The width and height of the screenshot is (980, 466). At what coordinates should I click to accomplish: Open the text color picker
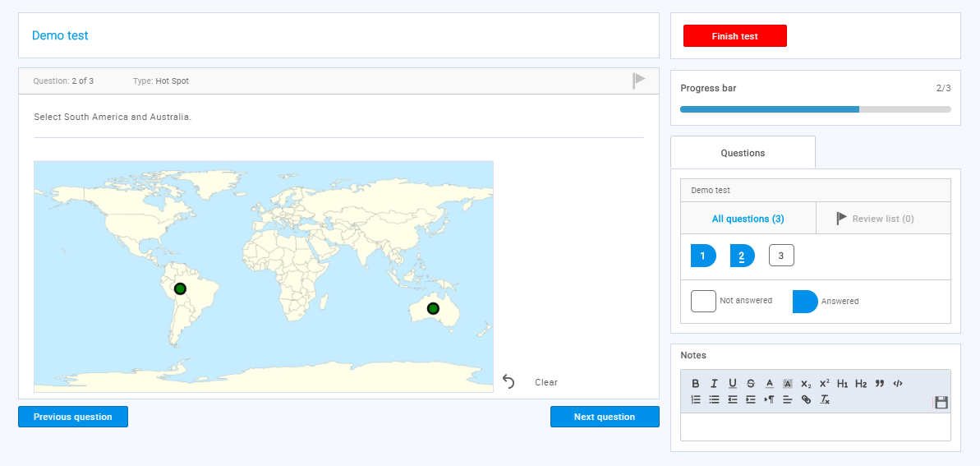point(770,383)
